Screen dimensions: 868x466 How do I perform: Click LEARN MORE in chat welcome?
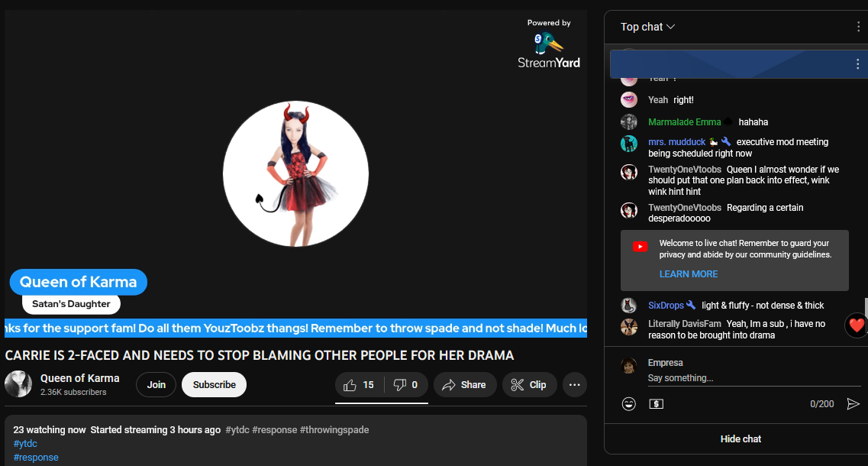tap(688, 273)
